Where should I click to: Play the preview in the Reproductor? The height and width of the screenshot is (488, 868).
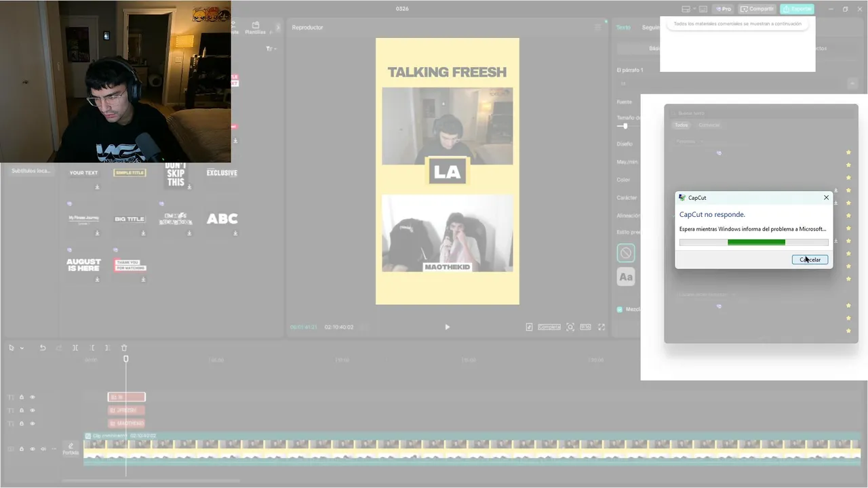coord(447,327)
